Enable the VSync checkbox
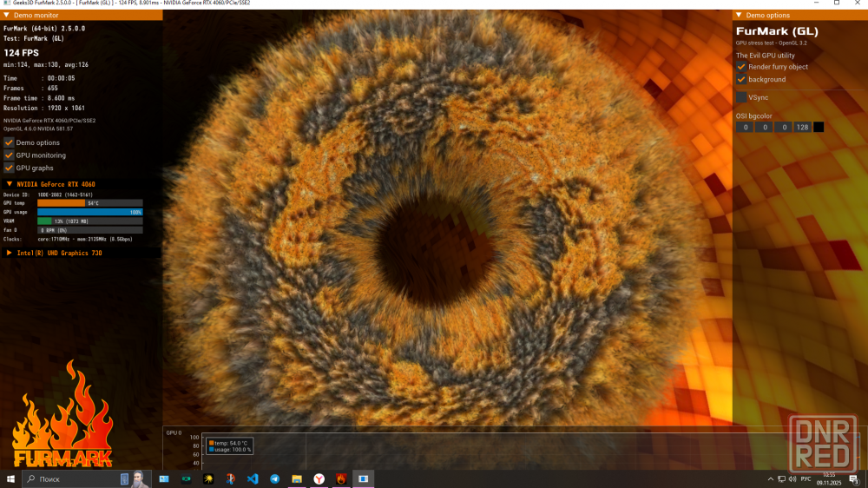The image size is (868, 488). pyautogui.click(x=741, y=97)
